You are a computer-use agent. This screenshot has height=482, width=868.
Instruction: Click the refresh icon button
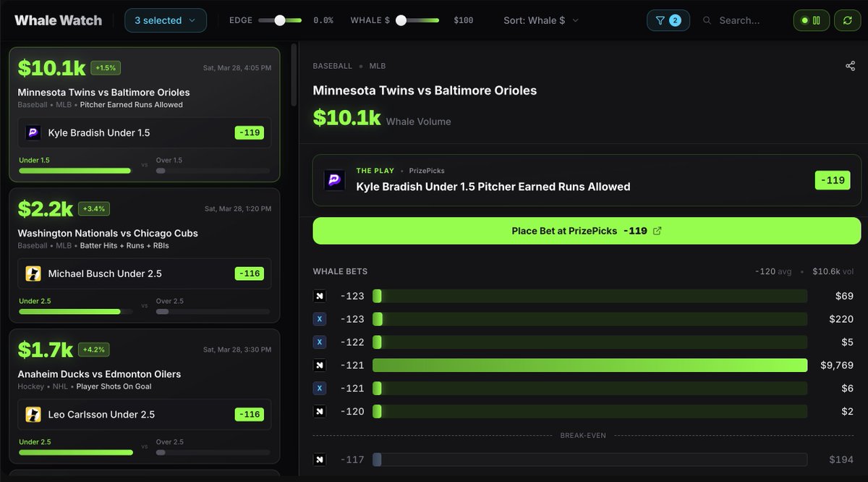(x=847, y=20)
